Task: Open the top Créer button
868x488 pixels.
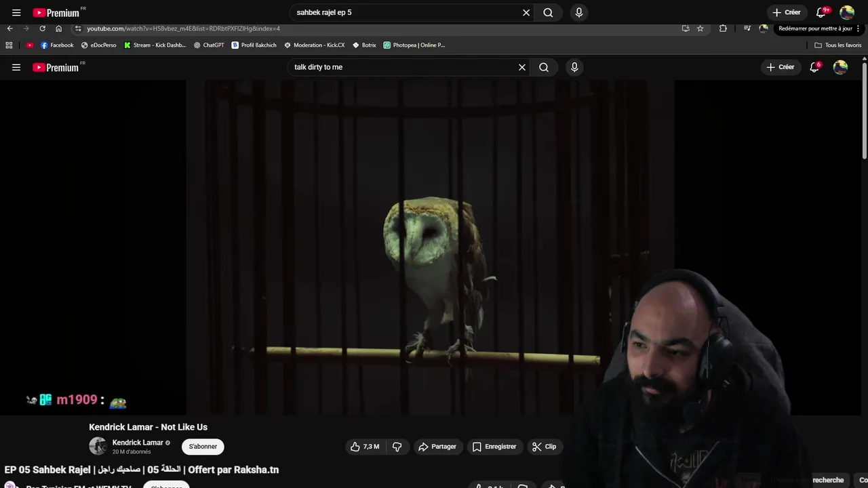Action: click(786, 12)
